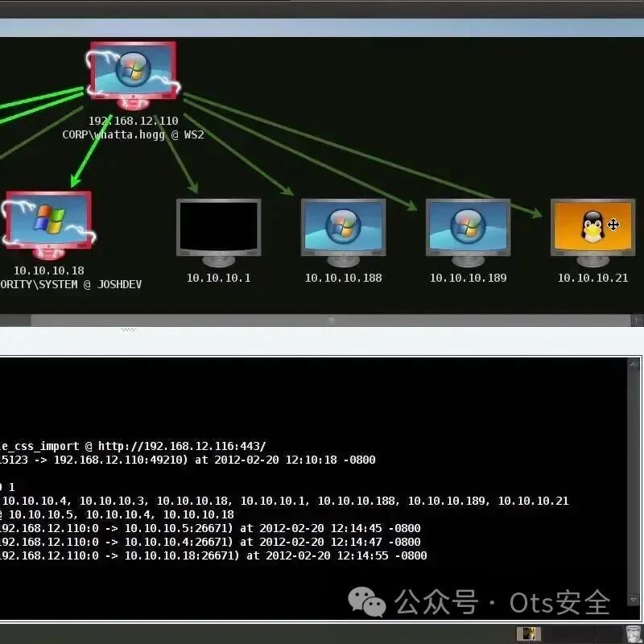Click the 10.10.10.189 host label
The width and height of the screenshot is (644, 644).
coord(469,278)
